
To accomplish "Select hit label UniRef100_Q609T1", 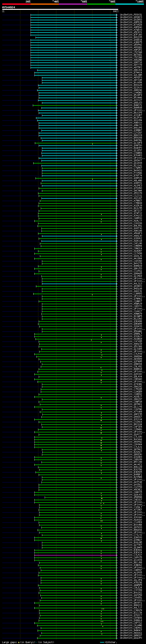I will pyautogui.click(x=131, y=603).
